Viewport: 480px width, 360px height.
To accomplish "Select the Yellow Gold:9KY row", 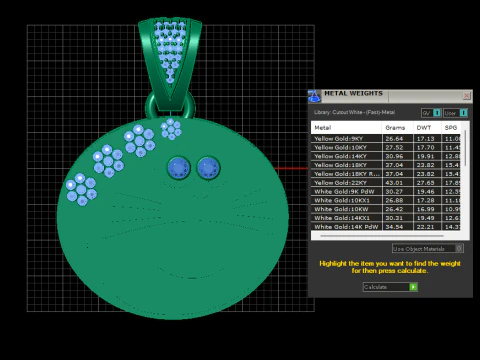I will pyautogui.click(x=386, y=139).
